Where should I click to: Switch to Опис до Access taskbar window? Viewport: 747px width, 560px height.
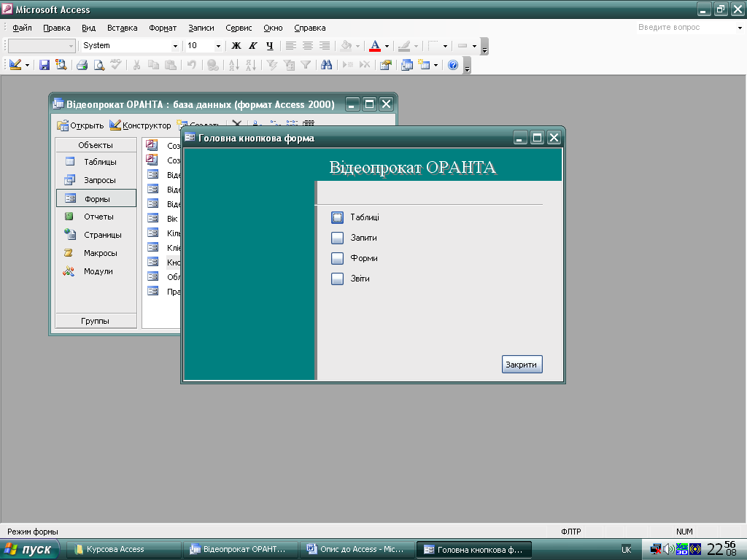coord(356,549)
